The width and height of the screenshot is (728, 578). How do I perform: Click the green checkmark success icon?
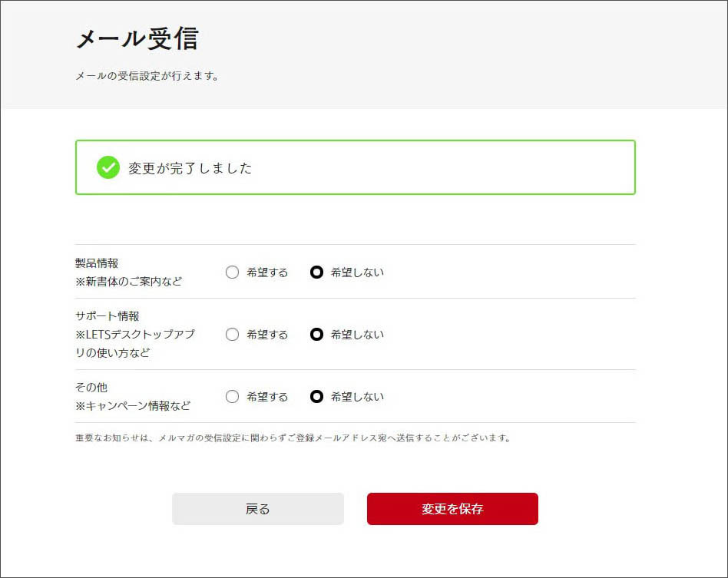coord(108,167)
